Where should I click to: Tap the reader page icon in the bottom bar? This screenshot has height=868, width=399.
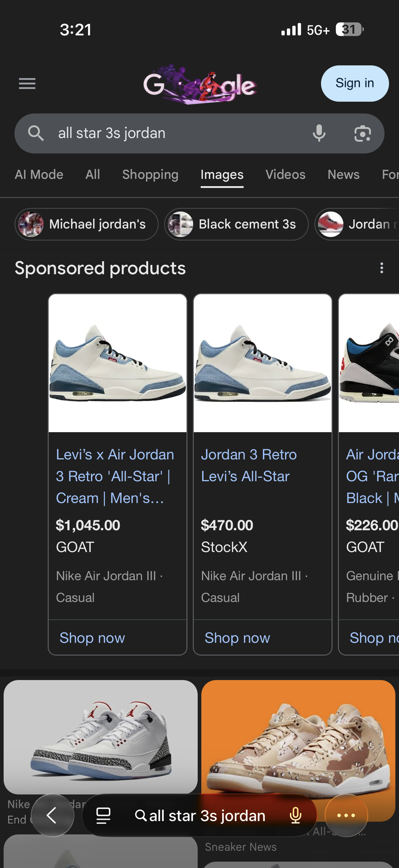(103, 815)
